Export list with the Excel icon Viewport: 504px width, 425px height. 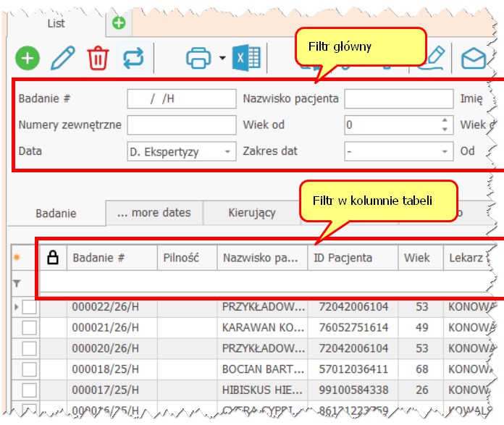tap(246, 57)
